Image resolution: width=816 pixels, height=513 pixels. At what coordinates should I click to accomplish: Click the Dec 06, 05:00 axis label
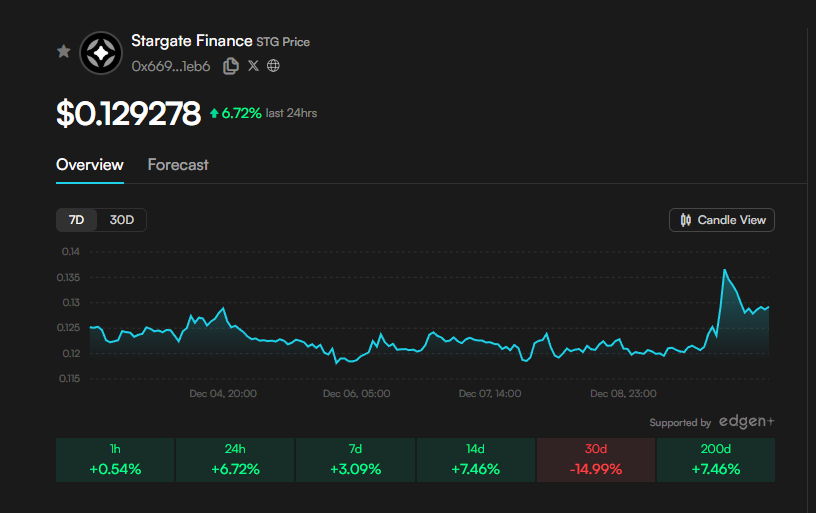tap(356, 394)
